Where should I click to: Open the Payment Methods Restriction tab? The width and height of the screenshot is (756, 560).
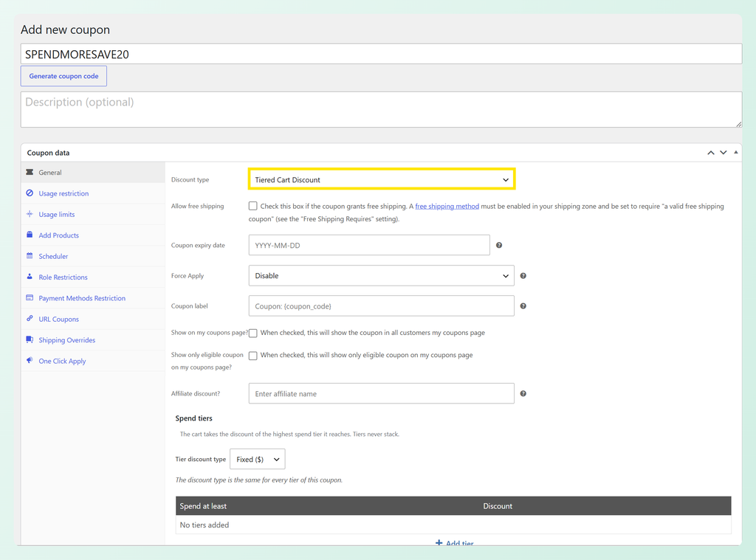93,298
